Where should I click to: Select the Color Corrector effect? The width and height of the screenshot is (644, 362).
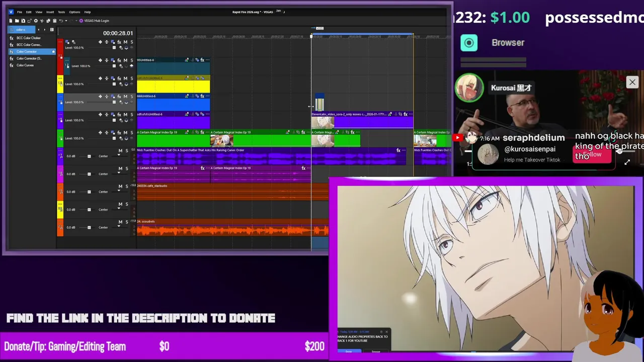coord(27,51)
